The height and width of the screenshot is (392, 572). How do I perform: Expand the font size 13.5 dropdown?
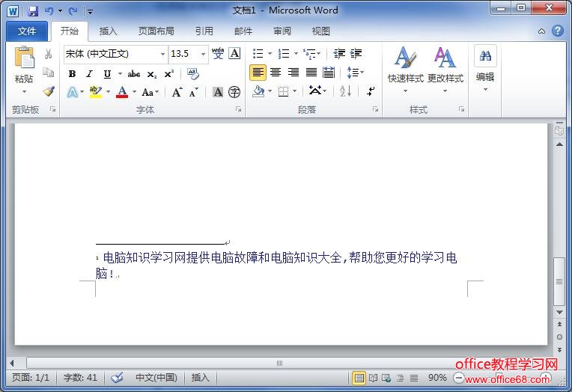203,54
